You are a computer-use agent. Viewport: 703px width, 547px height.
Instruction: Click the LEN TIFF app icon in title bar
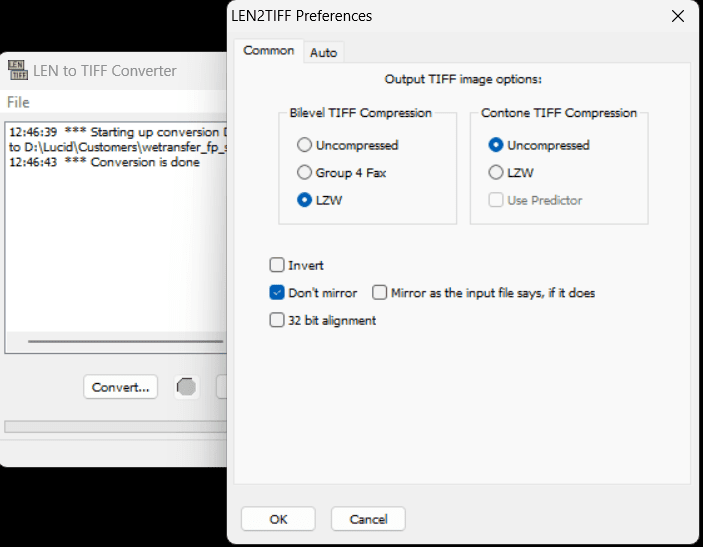(x=16, y=70)
